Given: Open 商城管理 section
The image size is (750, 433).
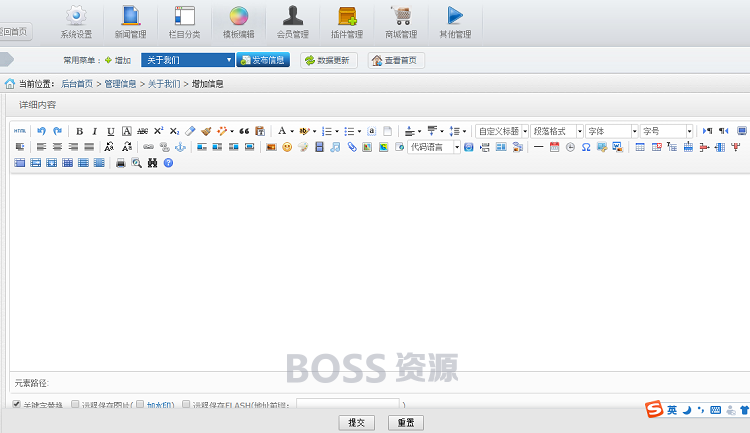Looking at the screenshot, I should (x=401, y=22).
